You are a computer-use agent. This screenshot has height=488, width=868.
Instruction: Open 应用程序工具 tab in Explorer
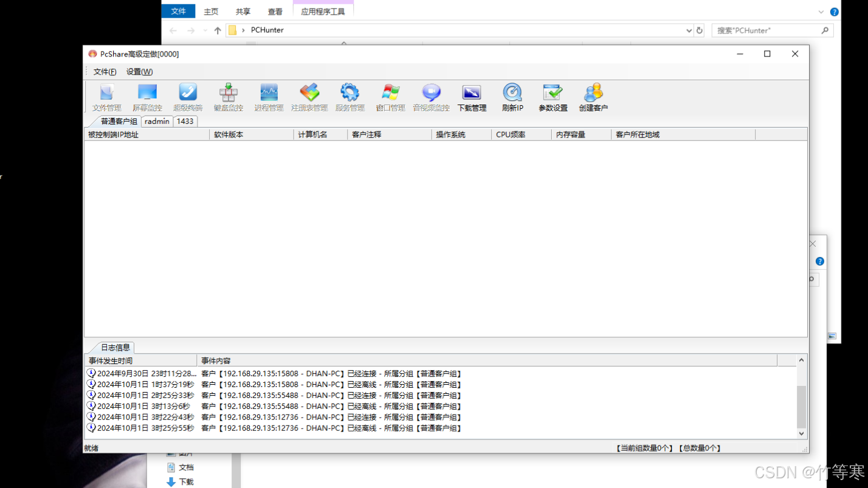323,12
